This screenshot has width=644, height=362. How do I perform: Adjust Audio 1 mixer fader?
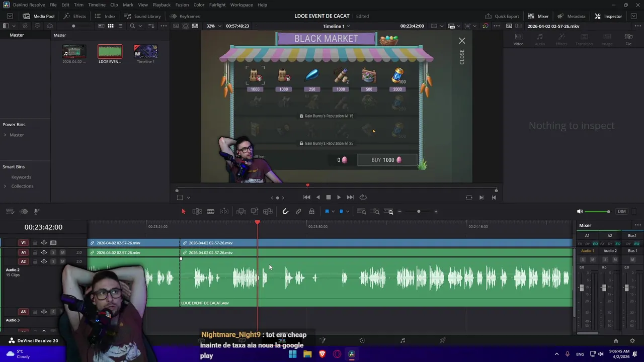[x=582, y=288]
